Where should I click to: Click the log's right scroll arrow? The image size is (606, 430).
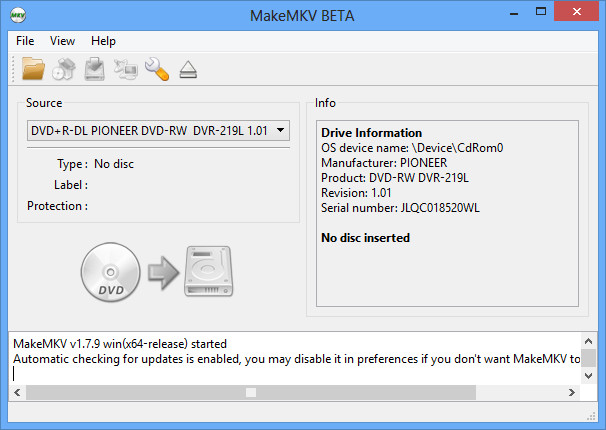572,393
